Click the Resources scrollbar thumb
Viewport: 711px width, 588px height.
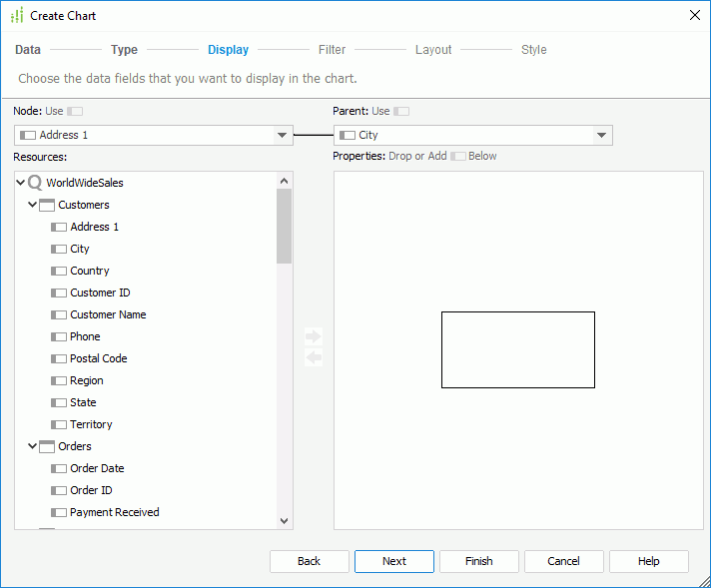pos(284,227)
